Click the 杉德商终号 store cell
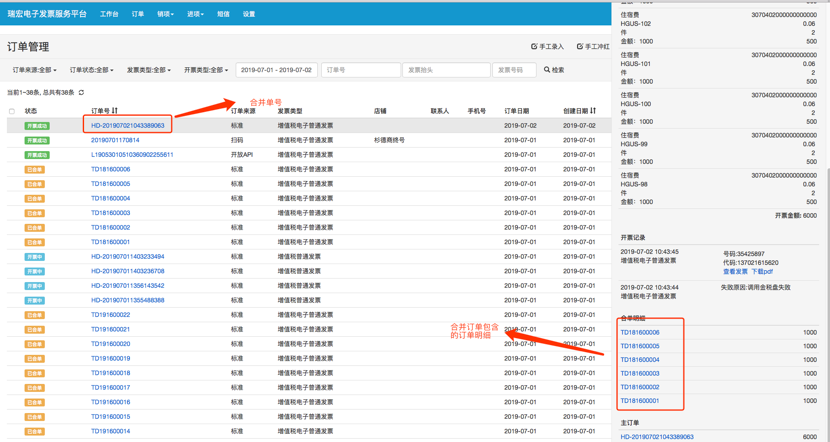 pos(389,140)
